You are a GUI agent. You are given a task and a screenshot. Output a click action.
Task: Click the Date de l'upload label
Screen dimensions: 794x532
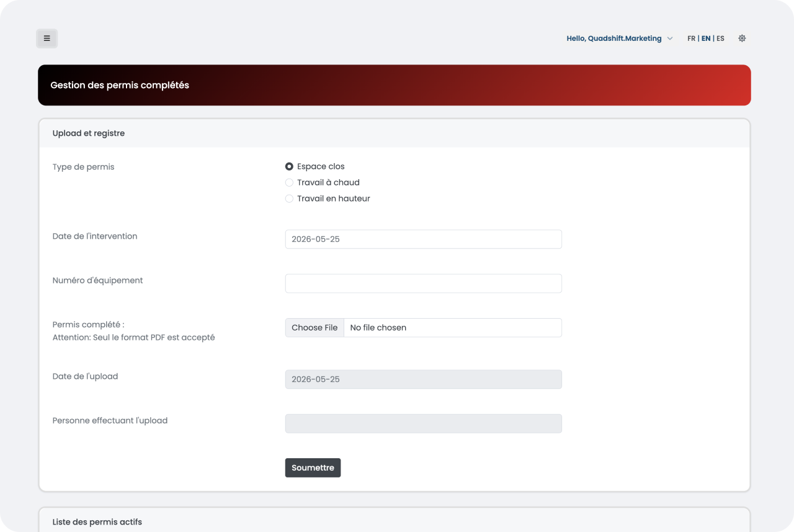pyautogui.click(x=86, y=376)
